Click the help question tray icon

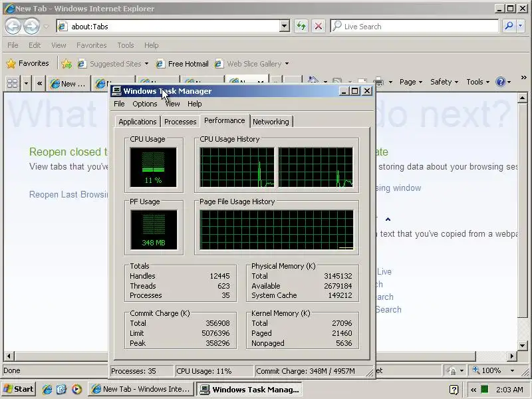(454, 390)
